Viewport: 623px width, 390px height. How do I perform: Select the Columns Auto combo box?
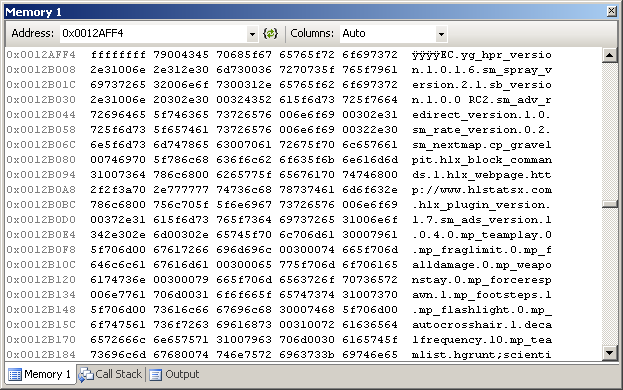tap(393, 34)
